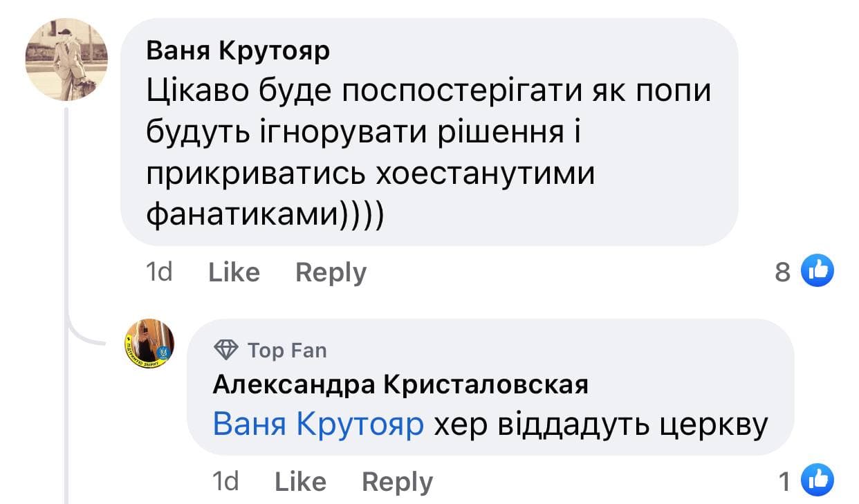Like Александра Кристаловская's reply
Image resolution: width=859 pixels, height=504 pixels.
(x=300, y=481)
